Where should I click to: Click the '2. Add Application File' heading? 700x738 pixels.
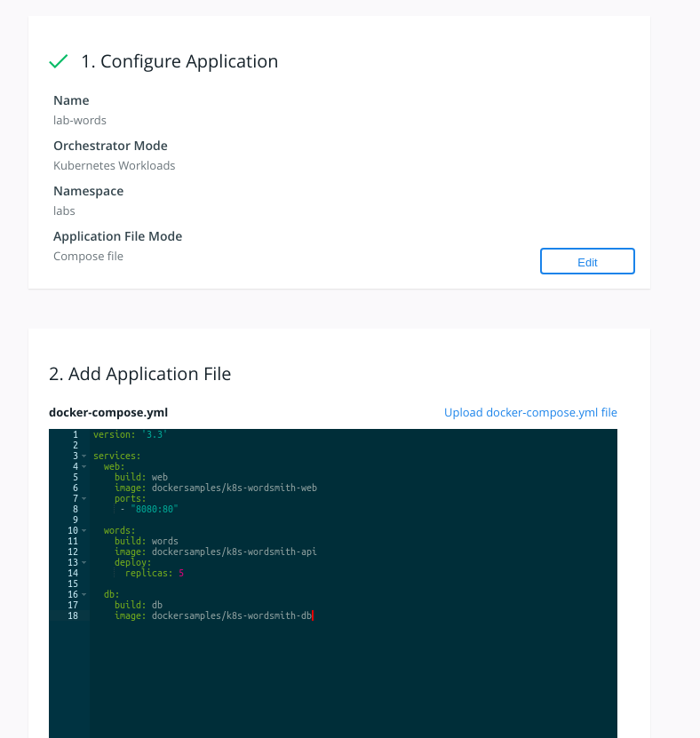(140, 374)
